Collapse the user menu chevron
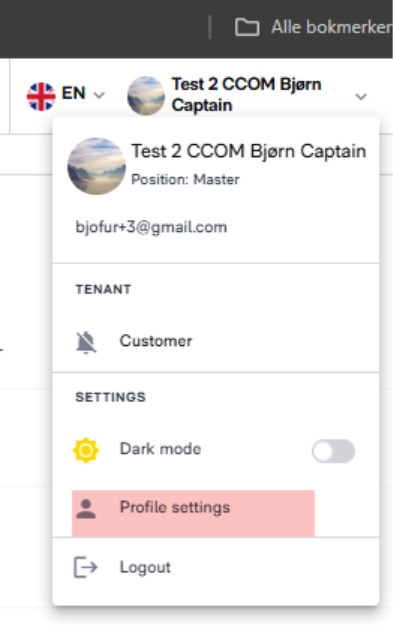This screenshot has width=393, height=628. point(361,97)
